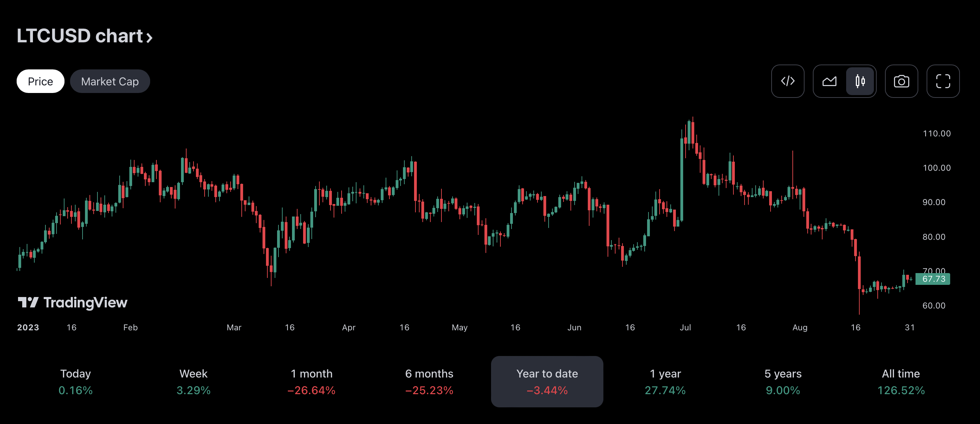This screenshot has height=424, width=980.
Task: Click the Jul marker on time axis
Action: click(x=685, y=327)
